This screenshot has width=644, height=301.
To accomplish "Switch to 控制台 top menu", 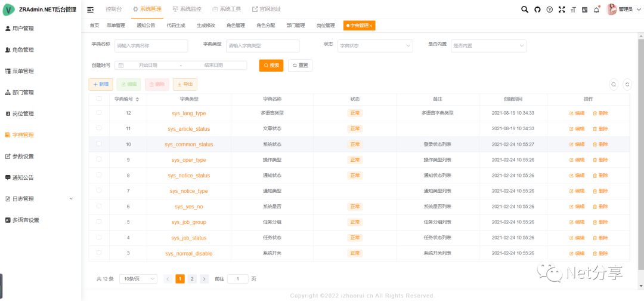I will pos(113,9).
